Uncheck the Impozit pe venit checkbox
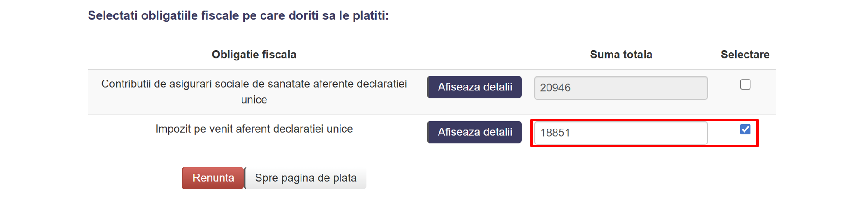 [x=745, y=129]
